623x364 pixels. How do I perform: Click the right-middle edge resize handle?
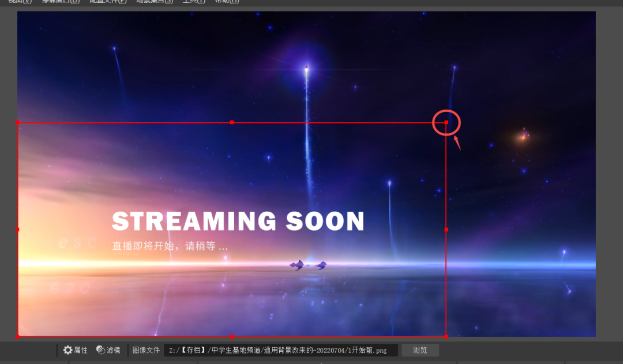tap(446, 230)
